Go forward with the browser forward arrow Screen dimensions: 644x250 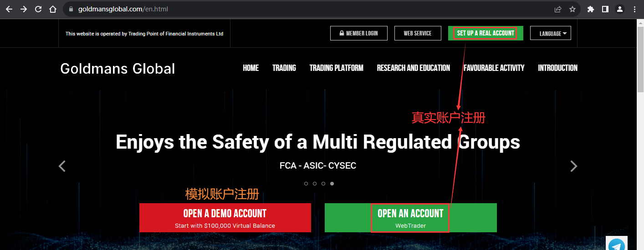pyautogui.click(x=24, y=9)
